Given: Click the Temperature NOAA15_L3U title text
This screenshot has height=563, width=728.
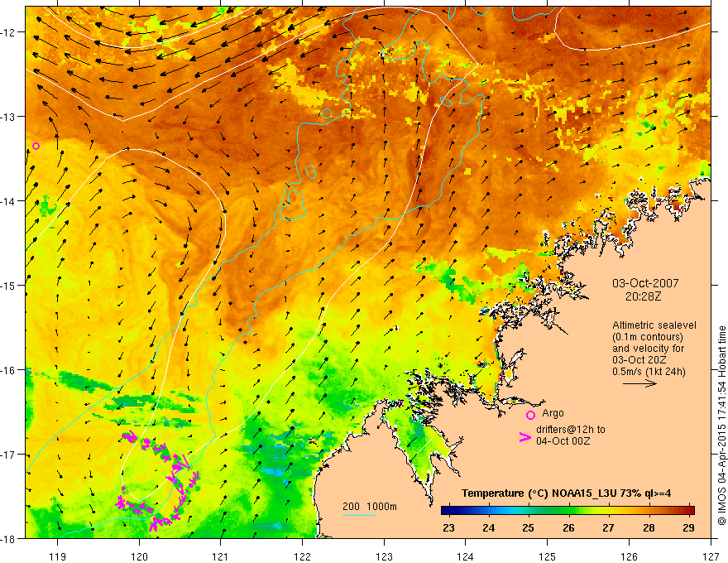Looking at the screenshot, I should [566, 493].
